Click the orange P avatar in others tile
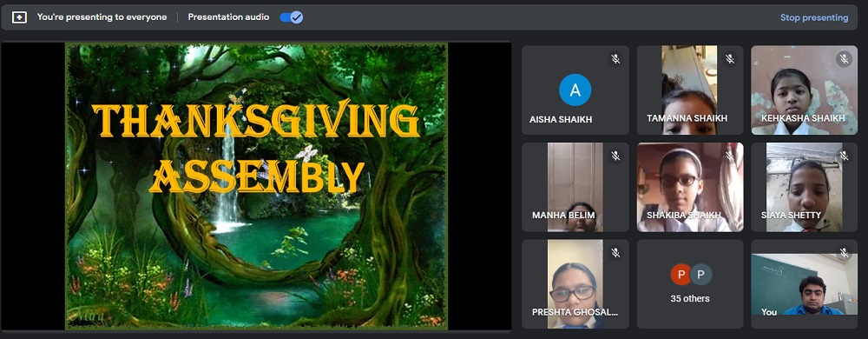The image size is (868, 339). pyautogui.click(x=681, y=274)
